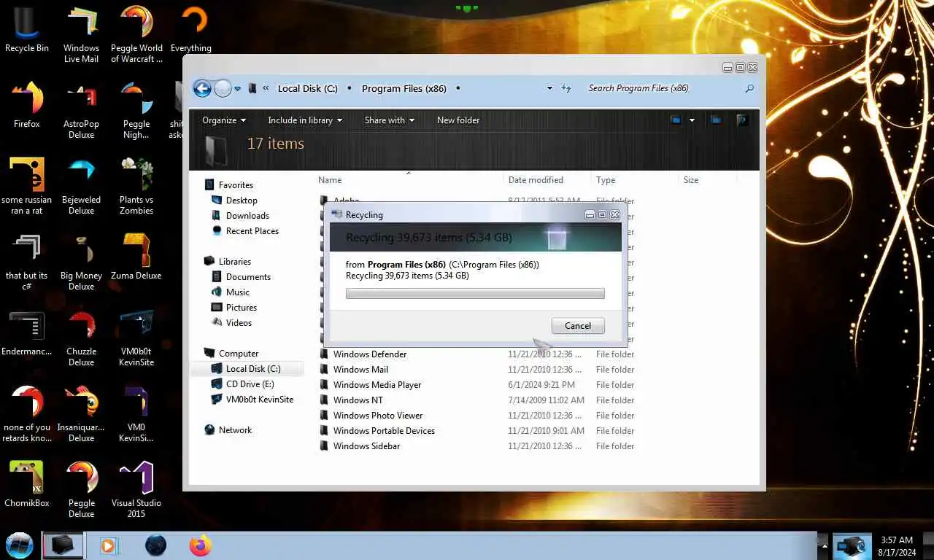Open the recent pages navigation dropdown
This screenshot has width=934, height=560.
238,89
